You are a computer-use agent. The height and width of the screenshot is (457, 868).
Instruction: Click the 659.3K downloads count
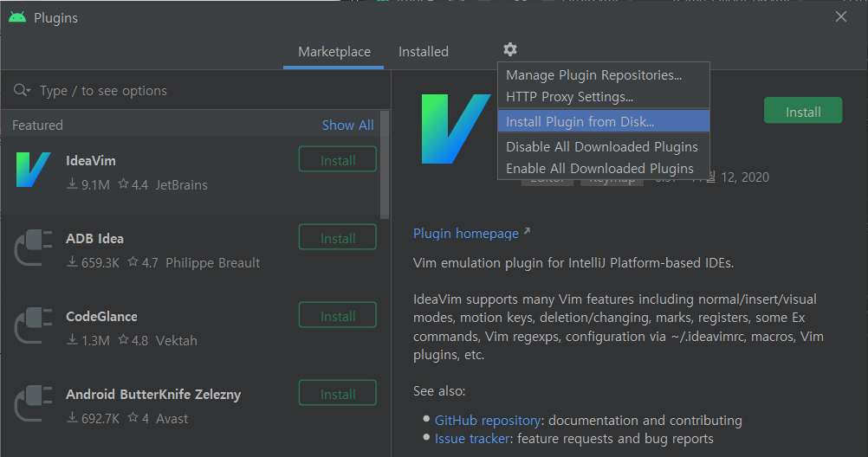[100, 263]
